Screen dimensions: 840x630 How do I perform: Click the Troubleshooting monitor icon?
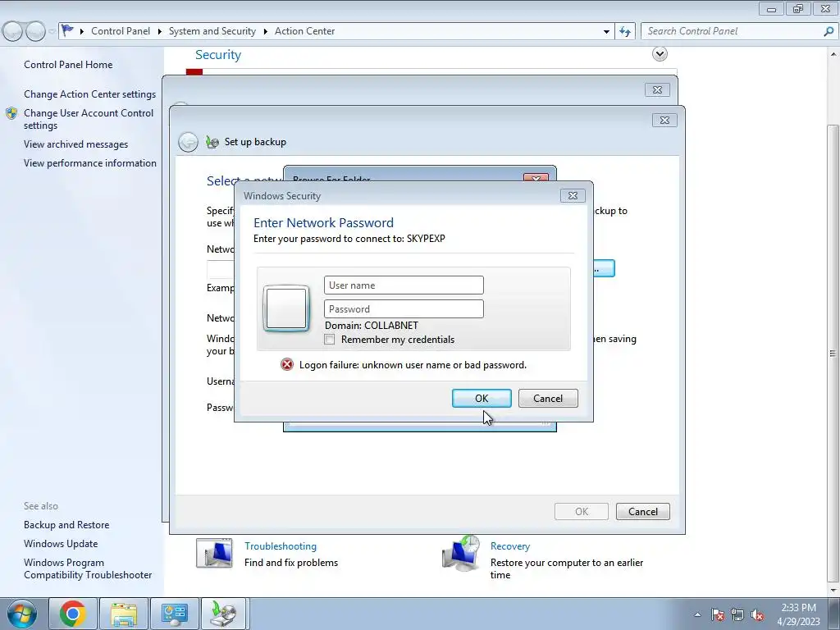214,554
